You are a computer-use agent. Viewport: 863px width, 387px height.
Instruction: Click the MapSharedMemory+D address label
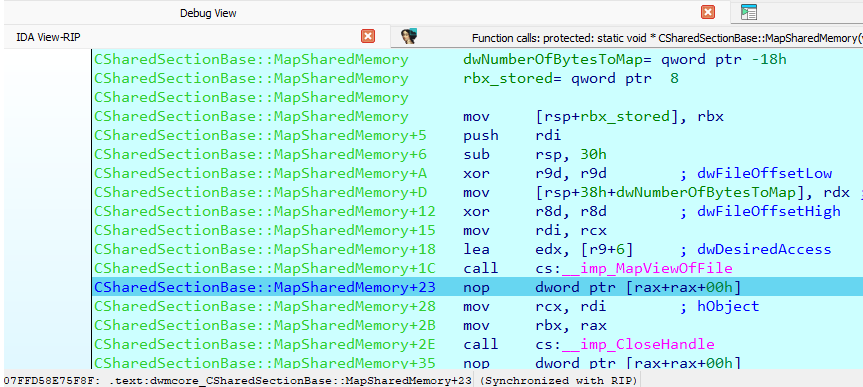(x=260, y=193)
